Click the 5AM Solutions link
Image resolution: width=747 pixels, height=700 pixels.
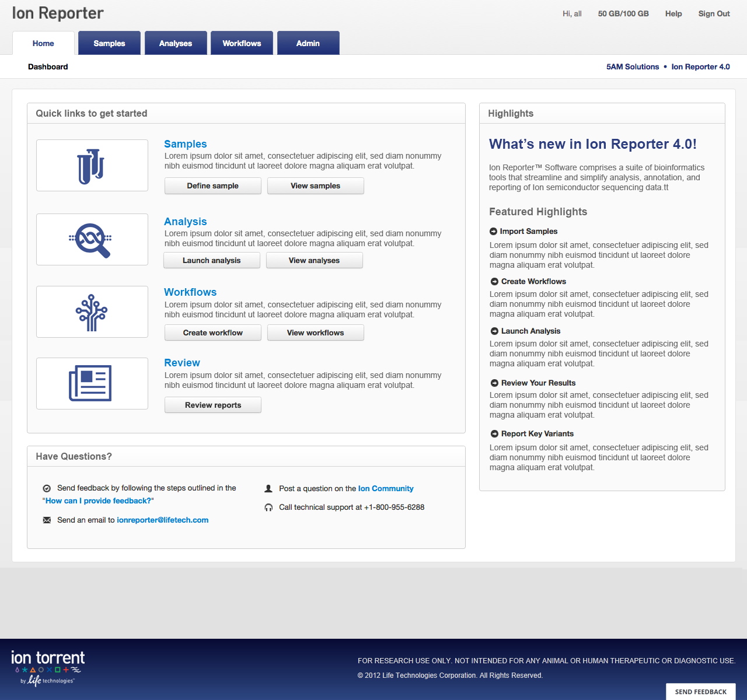pos(633,67)
